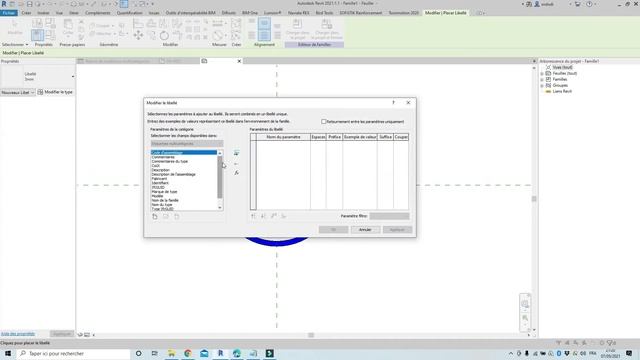Open Aide des propriétés link

click(x=18, y=334)
